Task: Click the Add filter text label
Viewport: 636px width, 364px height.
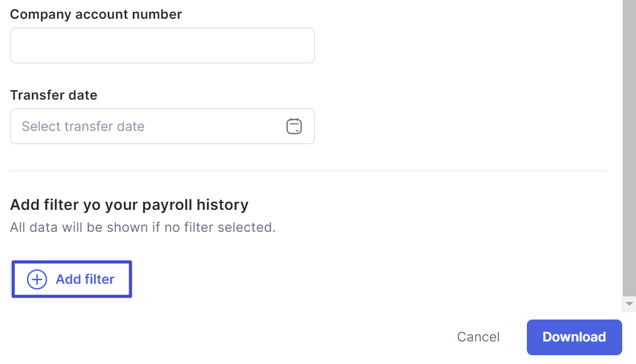Action: [x=85, y=279]
